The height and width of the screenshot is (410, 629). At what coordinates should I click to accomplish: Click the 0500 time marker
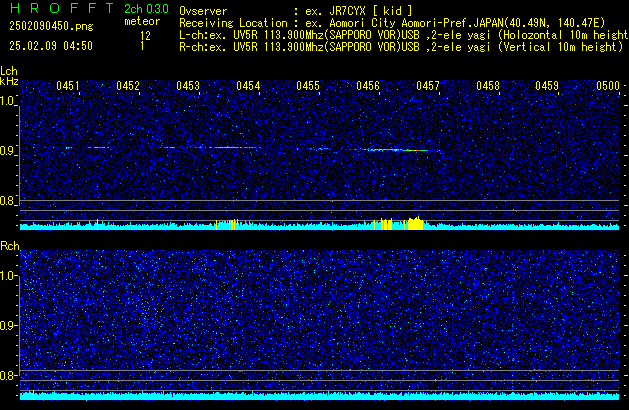[x=608, y=86]
